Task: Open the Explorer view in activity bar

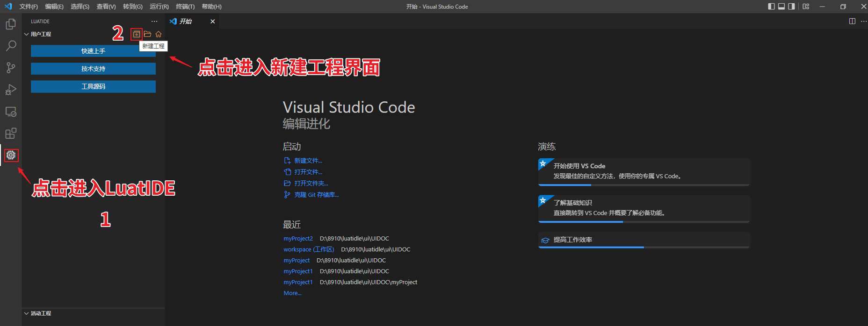Action: tap(11, 24)
